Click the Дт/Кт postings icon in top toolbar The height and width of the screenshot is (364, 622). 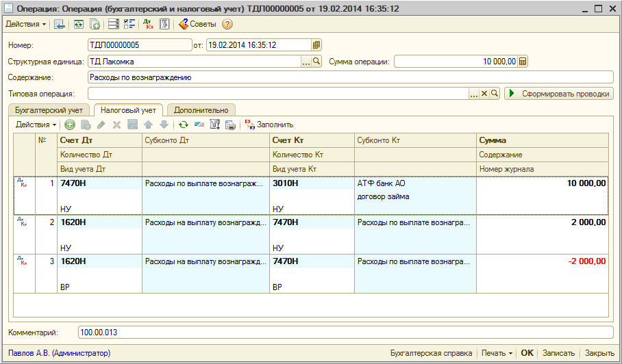coord(149,24)
